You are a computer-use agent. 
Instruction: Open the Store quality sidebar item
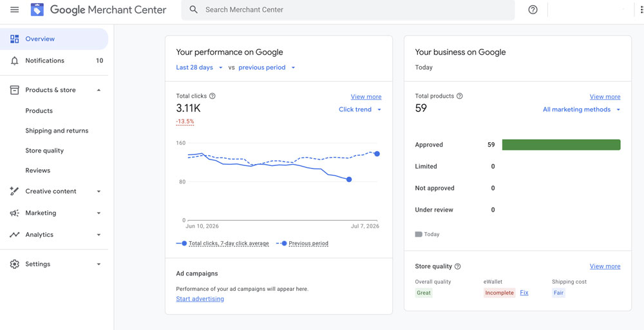(x=44, y=151)
